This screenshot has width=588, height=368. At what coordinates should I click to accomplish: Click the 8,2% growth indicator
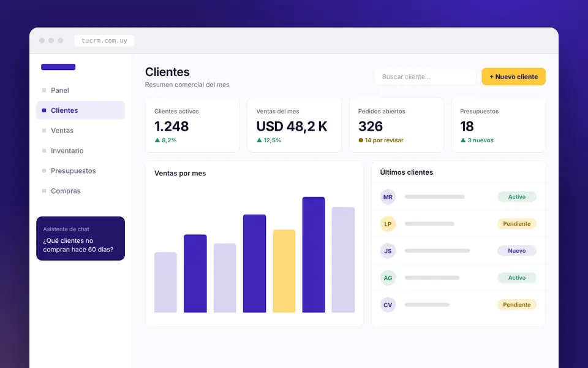[x=165, y=140]
